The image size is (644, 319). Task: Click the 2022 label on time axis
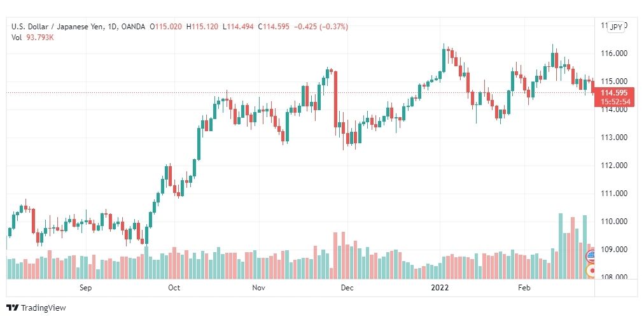(440, 287)
